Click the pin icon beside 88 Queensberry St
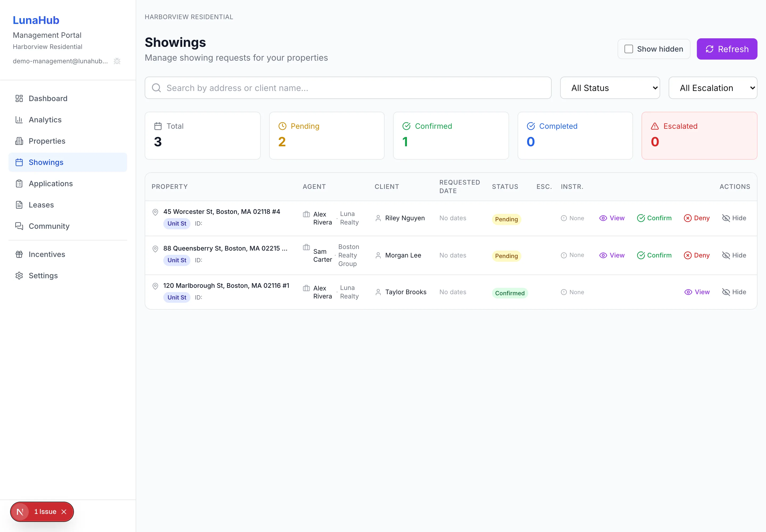 (x=155, y=249)
